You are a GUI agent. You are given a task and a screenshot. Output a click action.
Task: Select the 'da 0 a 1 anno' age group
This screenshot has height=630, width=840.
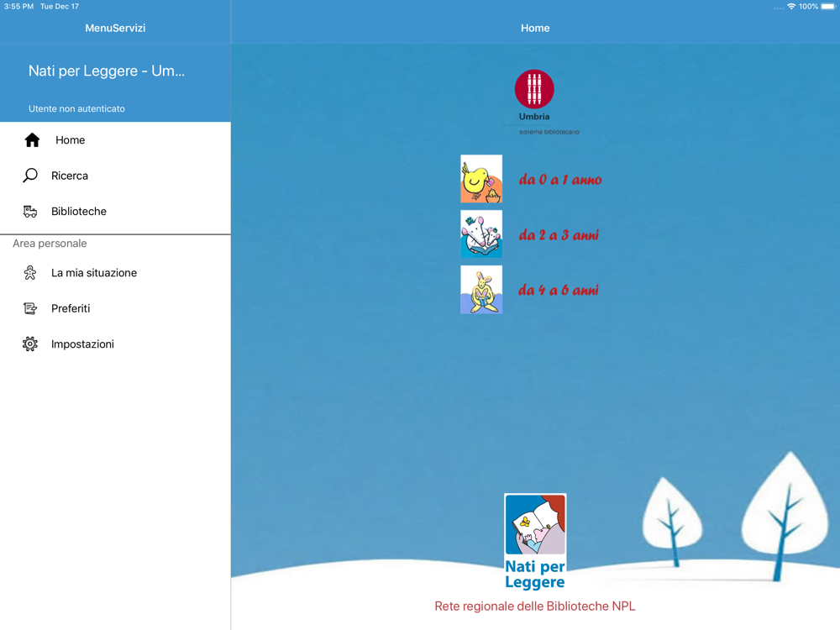[560, 180]
